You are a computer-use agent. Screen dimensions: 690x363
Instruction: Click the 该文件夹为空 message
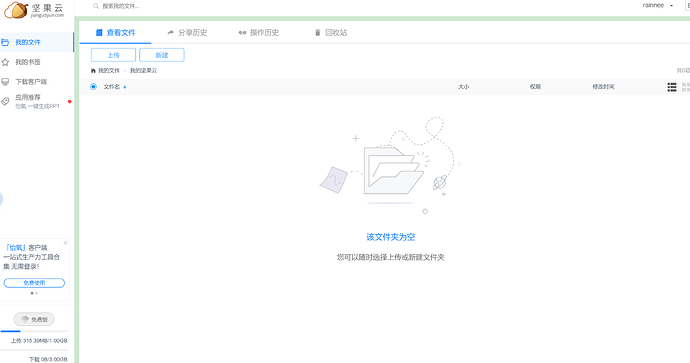[391, 237]
